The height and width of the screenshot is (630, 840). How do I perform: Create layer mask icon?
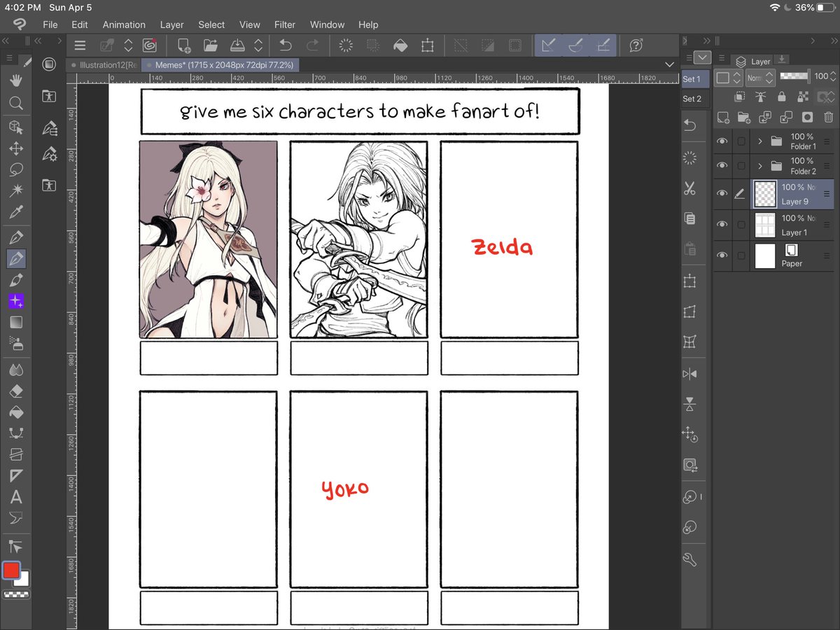point(807,118)
